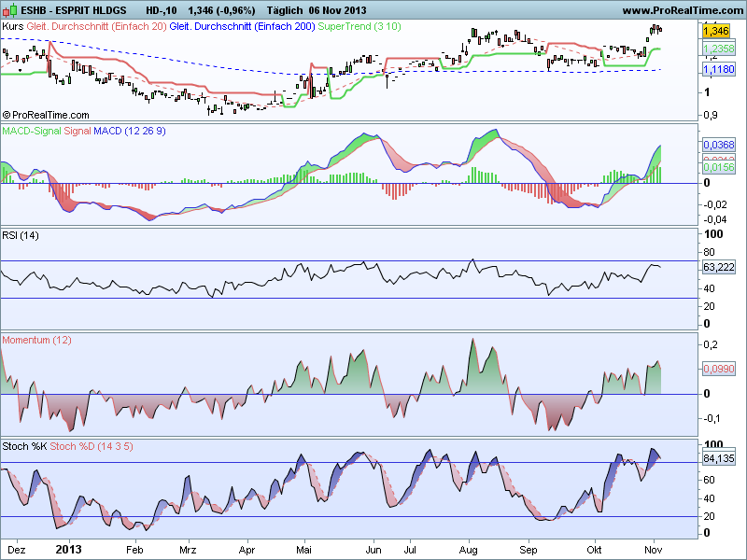Click the Mai month marker
The height and width of the screenshot is (560, 747).
pos(303,550)
